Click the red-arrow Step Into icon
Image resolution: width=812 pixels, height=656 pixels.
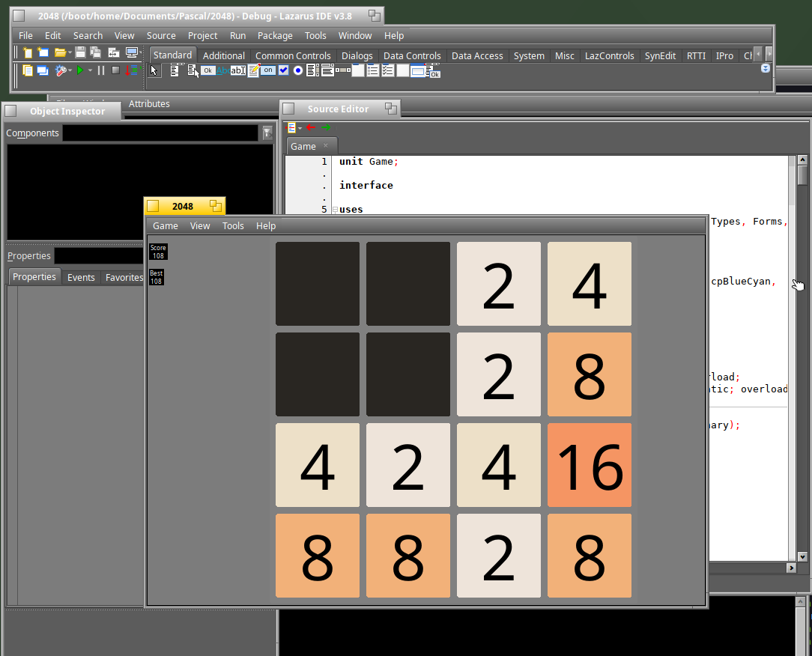pyautogui.click(x=132, y=70)
